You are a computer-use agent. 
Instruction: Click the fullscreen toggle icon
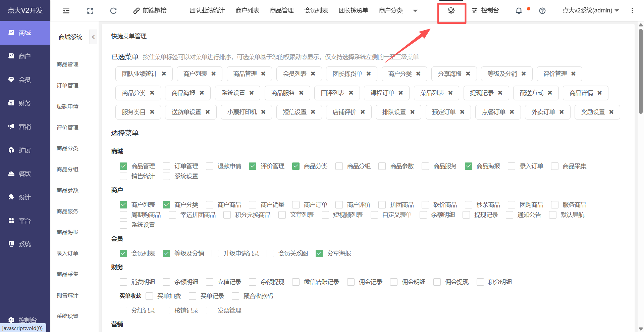click(x=90, y=11)
